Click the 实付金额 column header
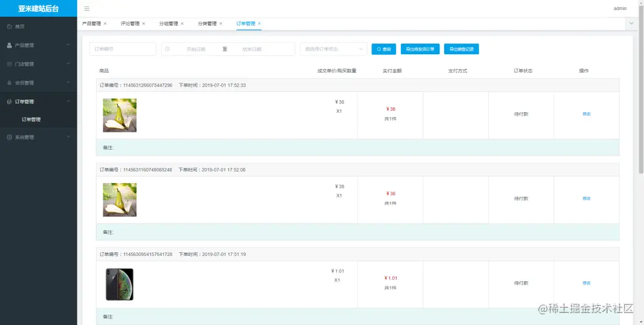The image size is (644, 325). click(392, 71)
